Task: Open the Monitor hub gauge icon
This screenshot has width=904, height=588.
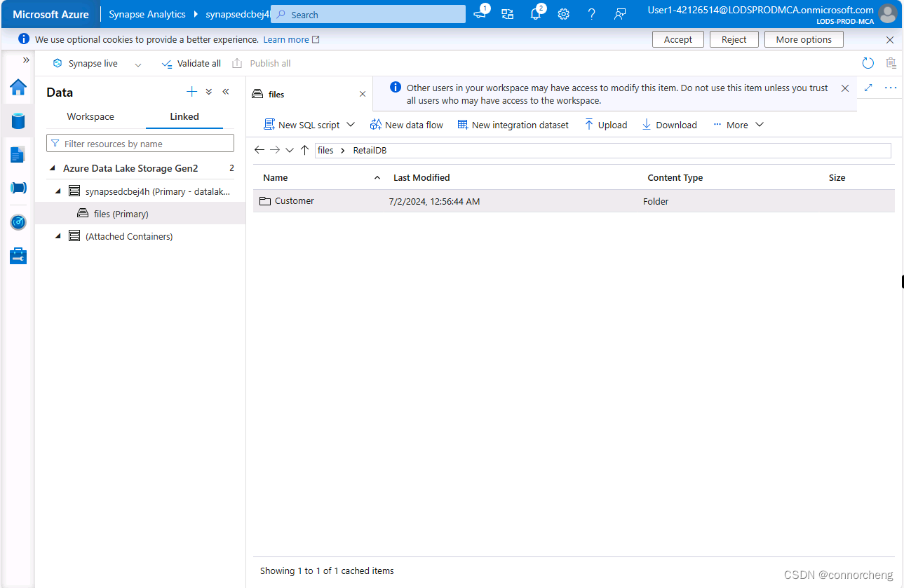Action: tap(18, 222)
